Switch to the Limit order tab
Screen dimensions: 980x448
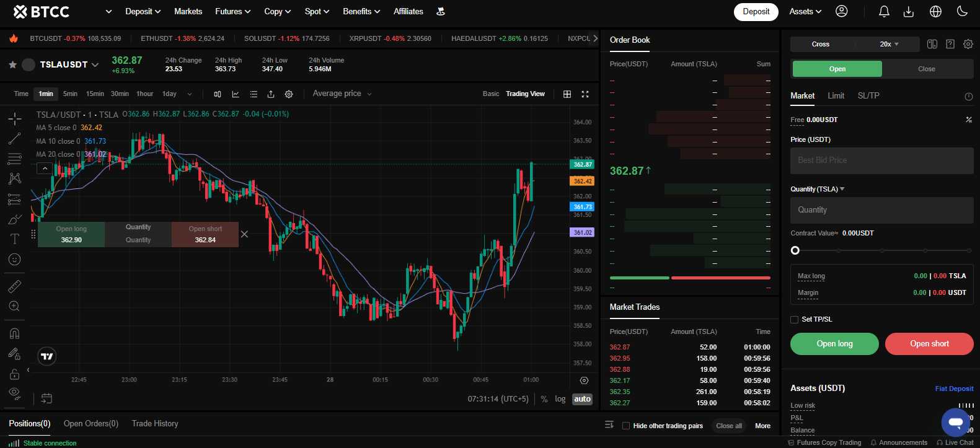point(836,95)
